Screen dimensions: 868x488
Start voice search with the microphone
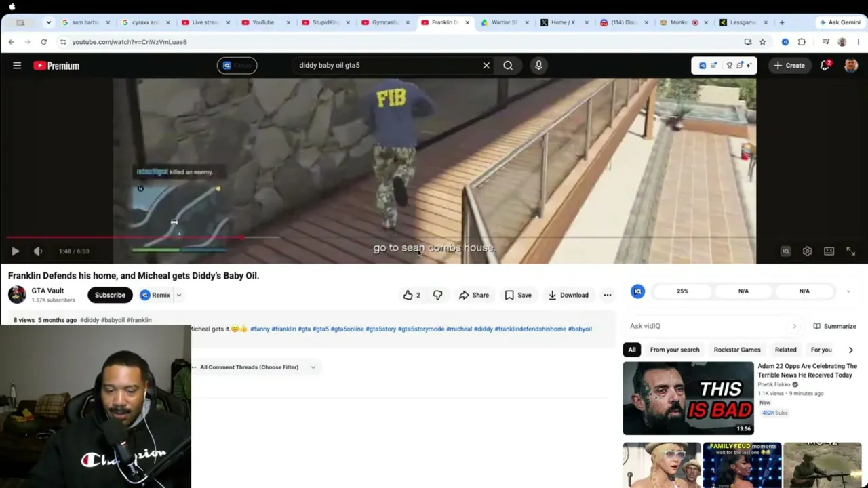click(538, 66)
